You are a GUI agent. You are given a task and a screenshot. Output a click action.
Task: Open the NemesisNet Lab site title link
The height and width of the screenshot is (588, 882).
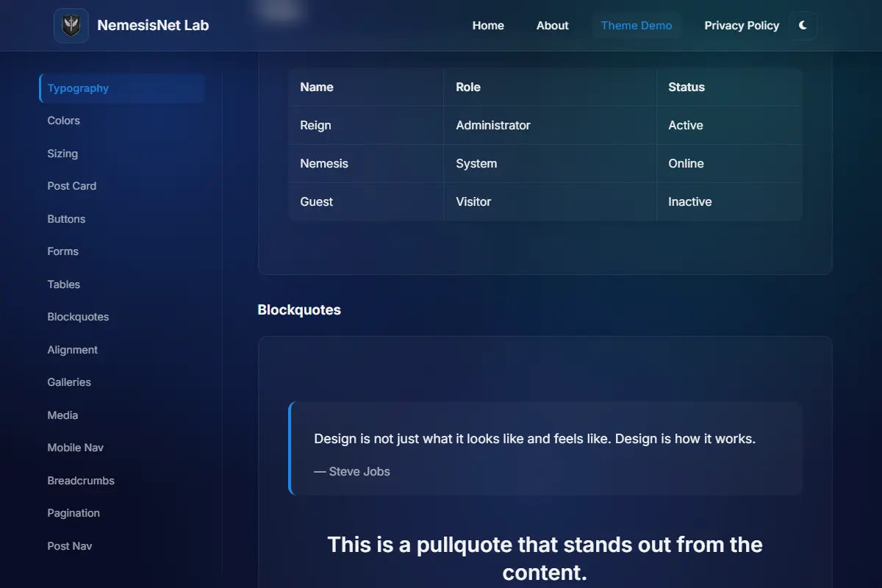pyautogui.click(x=153, y=26)
